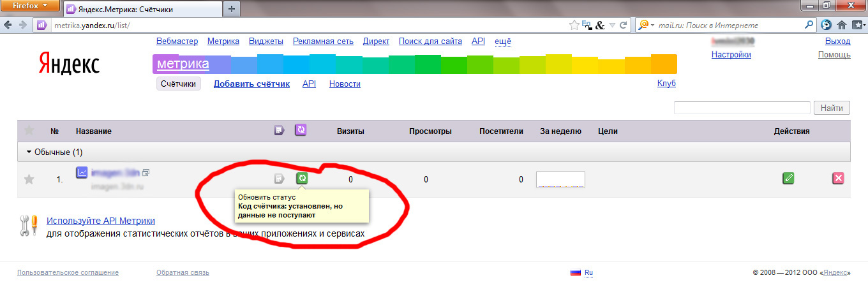
Task: Open Поиск для сайта in the top navigation
Action: coord(430,41)
